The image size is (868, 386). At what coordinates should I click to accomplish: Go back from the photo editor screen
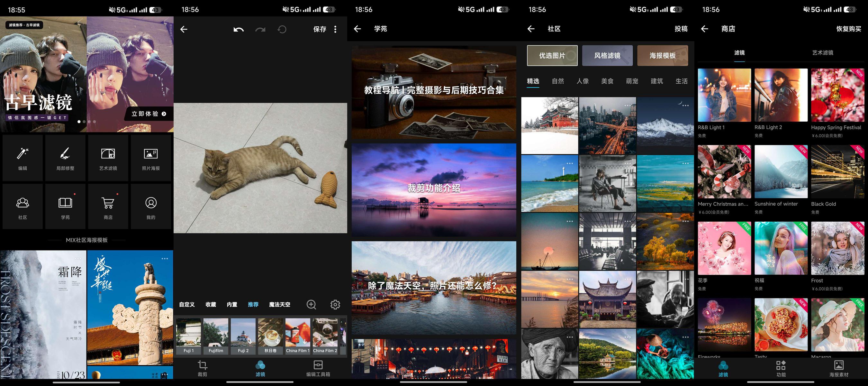pos(184,29)
